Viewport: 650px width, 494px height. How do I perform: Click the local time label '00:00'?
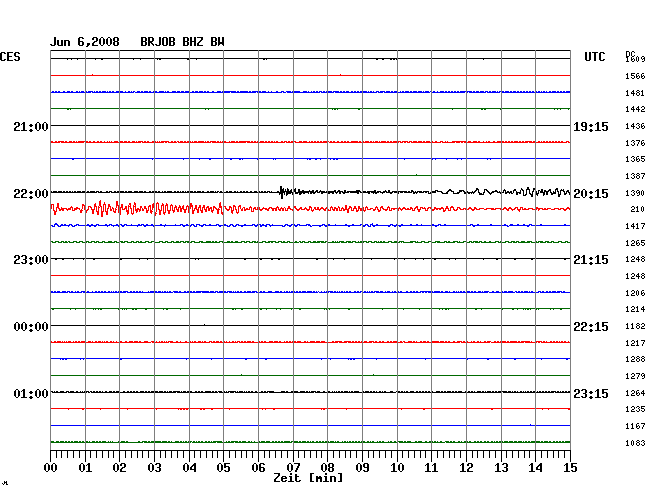point(31,327)
